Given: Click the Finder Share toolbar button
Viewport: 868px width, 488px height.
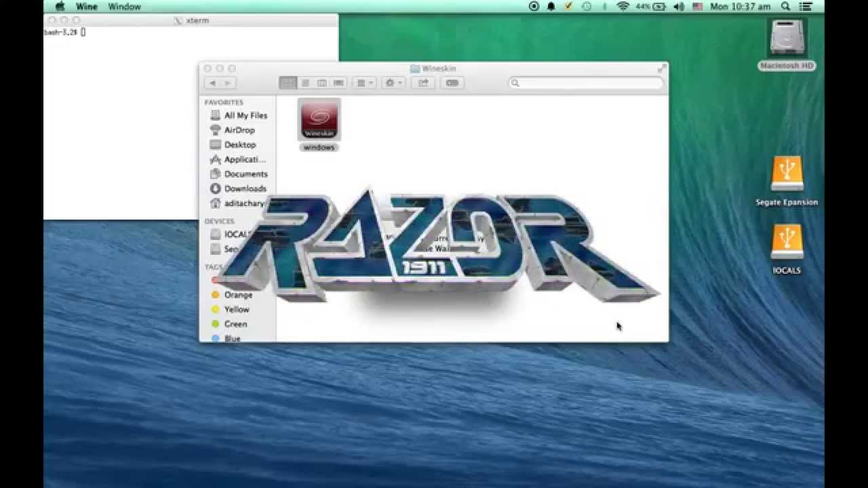Looking at the screenshot, I should 423,83.
